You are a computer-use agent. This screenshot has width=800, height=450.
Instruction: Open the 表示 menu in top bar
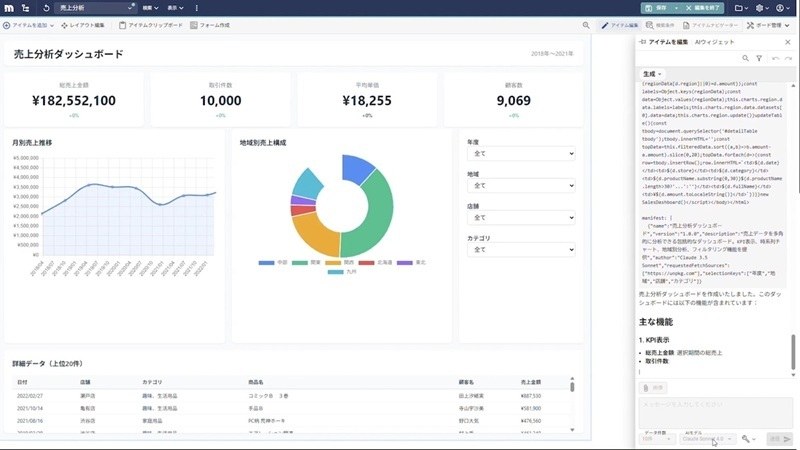point(174,8)
